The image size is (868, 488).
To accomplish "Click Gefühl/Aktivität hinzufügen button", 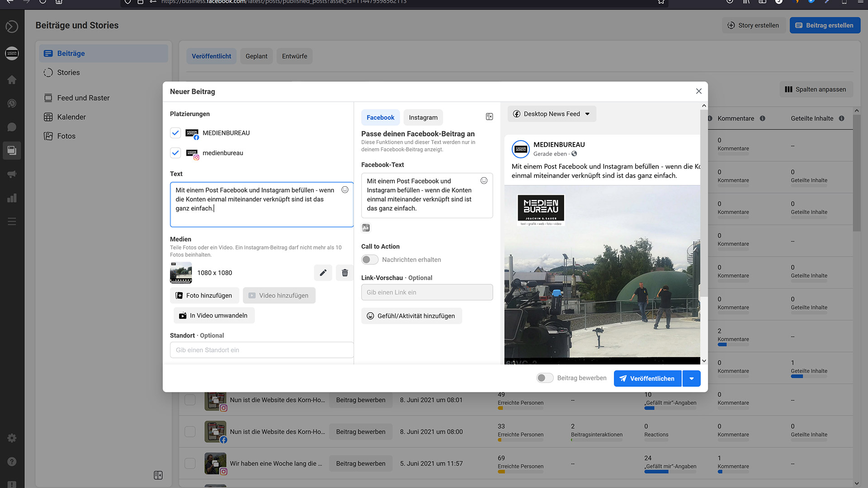I will coord(411,316).
